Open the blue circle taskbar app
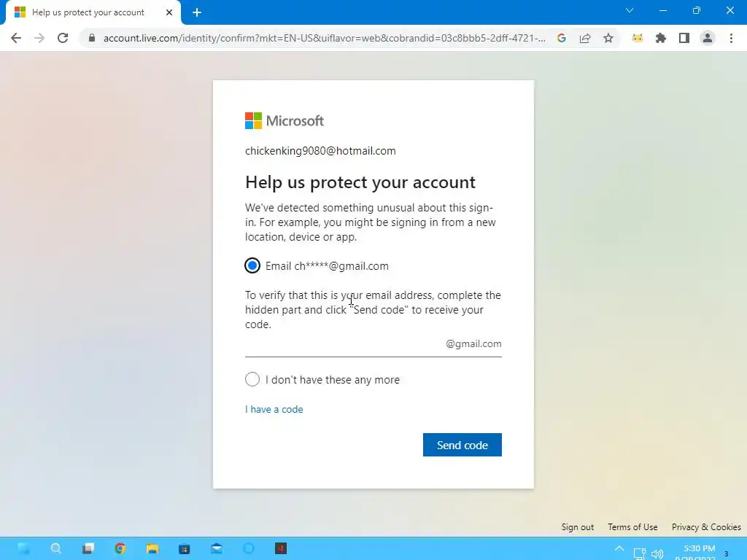 pos(249,548)
